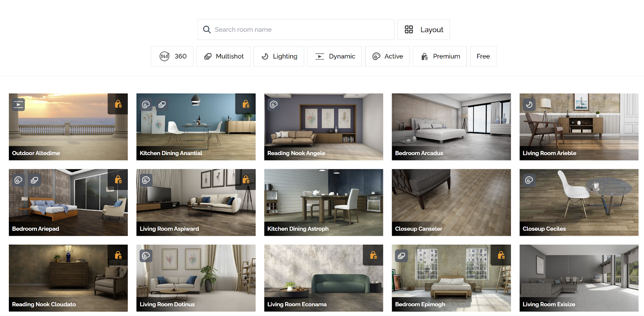Show only Premium rooms

[440, 56]
